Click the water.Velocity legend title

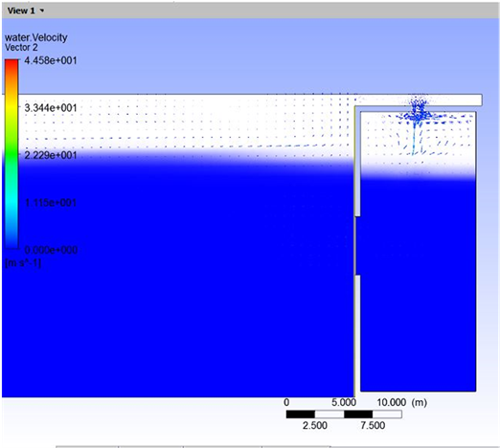tap(36, 37)
